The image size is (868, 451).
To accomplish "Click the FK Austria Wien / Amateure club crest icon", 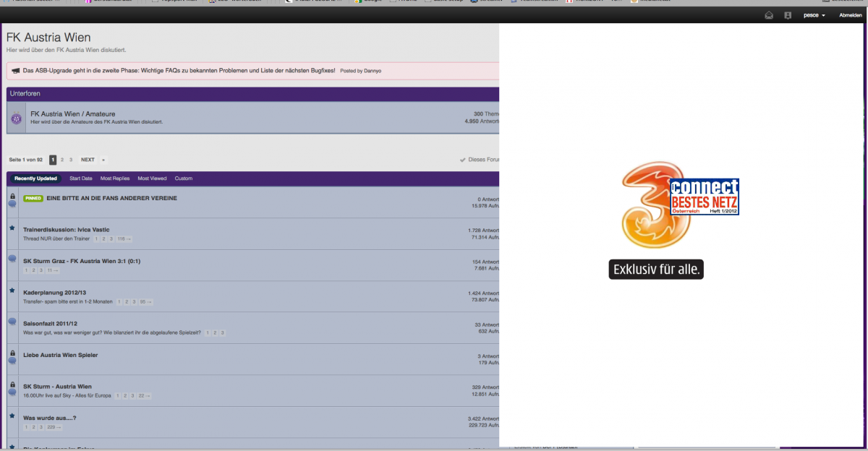I will tap(17, 118).
